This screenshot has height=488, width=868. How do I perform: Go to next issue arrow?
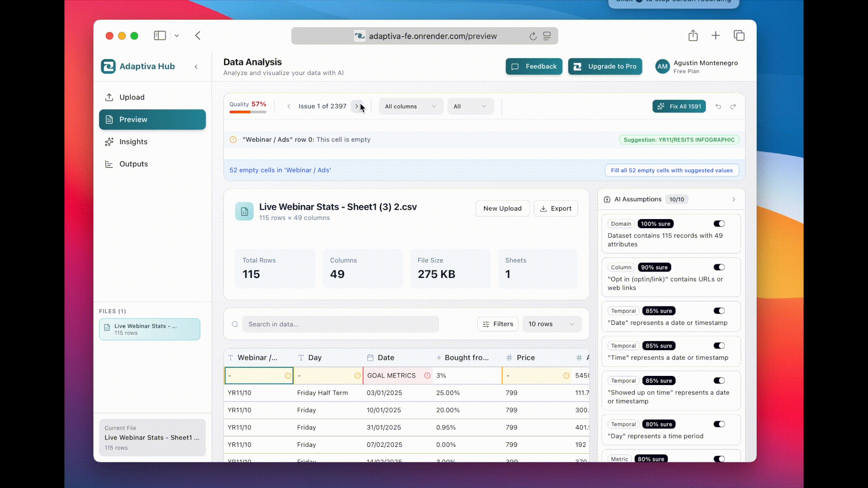356,106
